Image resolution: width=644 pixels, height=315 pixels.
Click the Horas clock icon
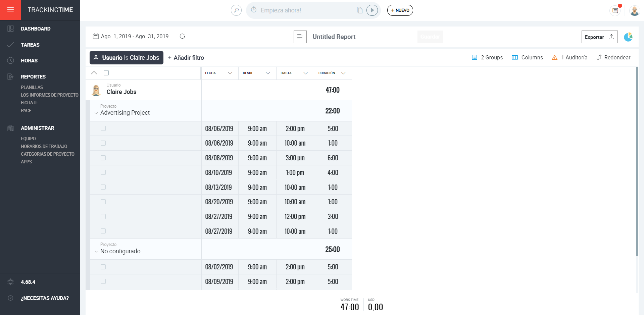[10, 60]
